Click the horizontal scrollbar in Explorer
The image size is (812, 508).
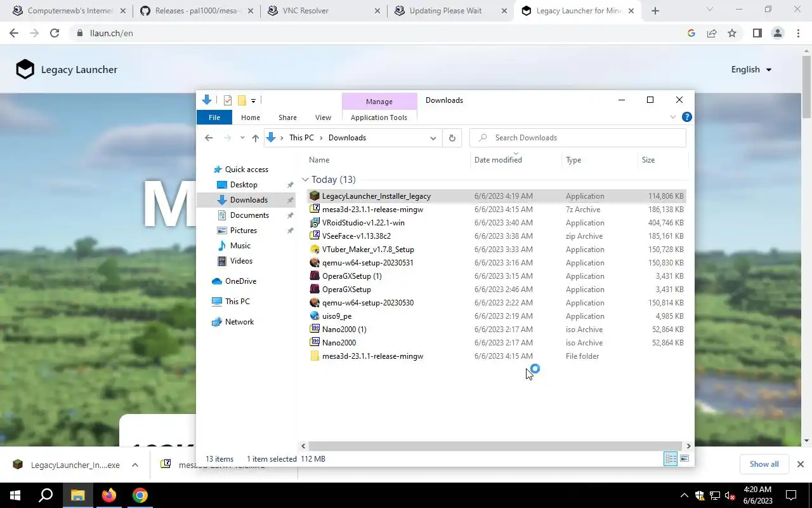(495, 446)
